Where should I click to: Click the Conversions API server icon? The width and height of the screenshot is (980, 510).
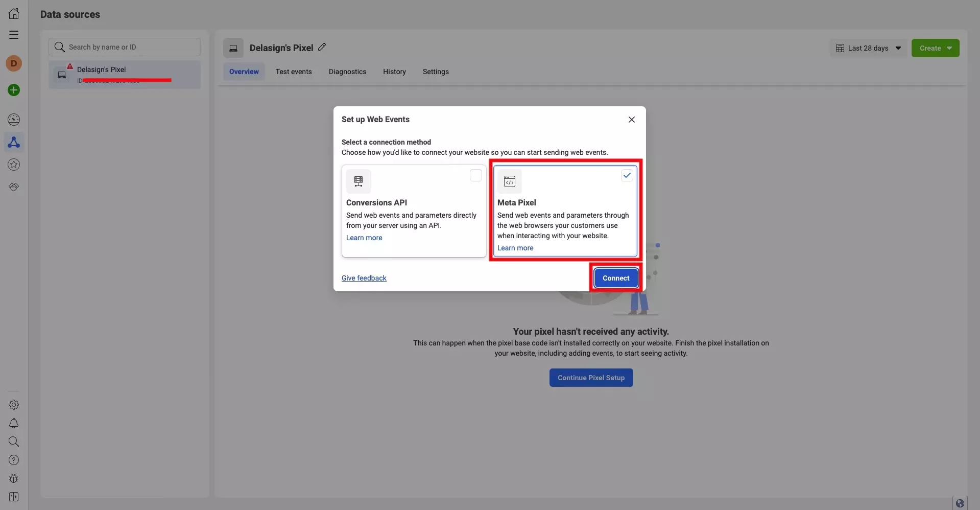(358, 181)
